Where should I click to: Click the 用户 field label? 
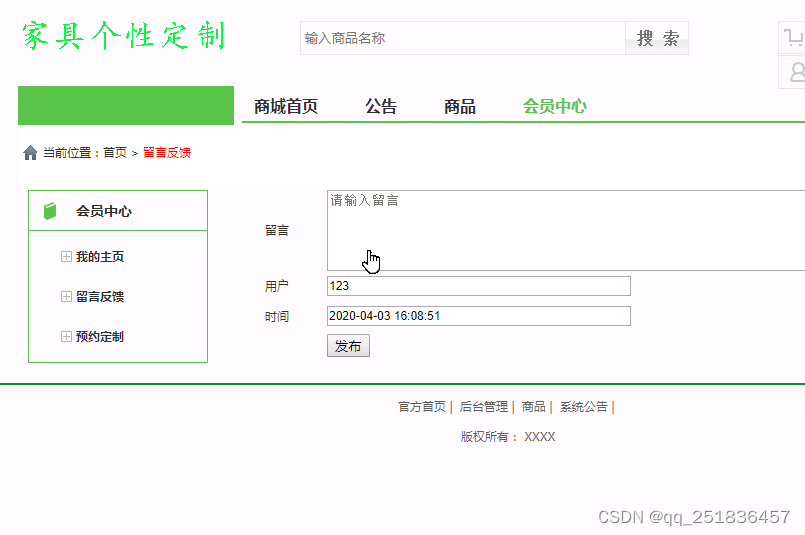point(277,286)
